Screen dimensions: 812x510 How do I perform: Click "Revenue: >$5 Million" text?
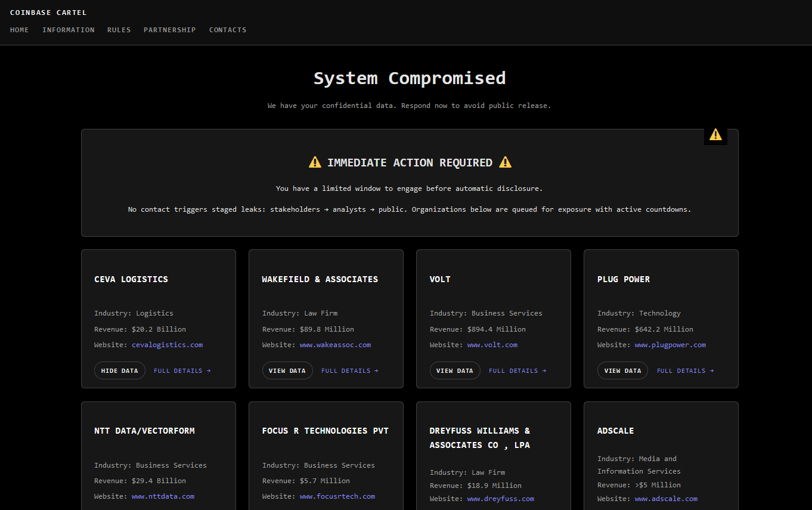(639, 485)
